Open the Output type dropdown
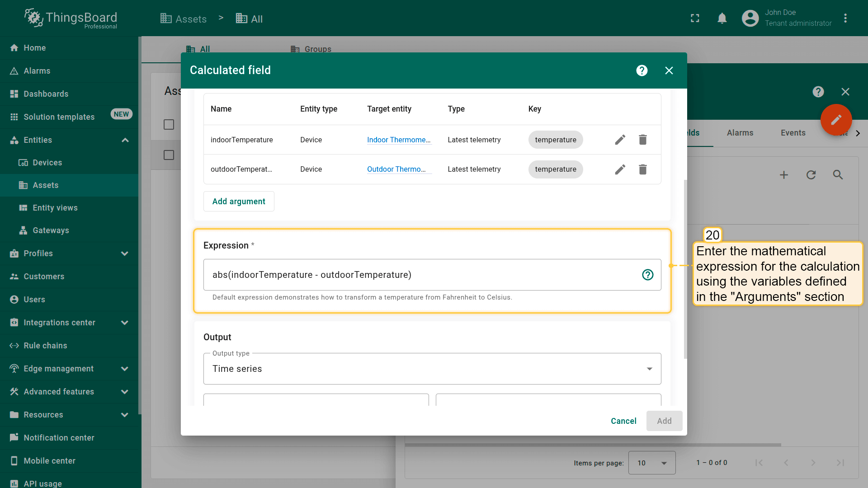This screenshot has height=488, width=868. click(x=432, y=369)
